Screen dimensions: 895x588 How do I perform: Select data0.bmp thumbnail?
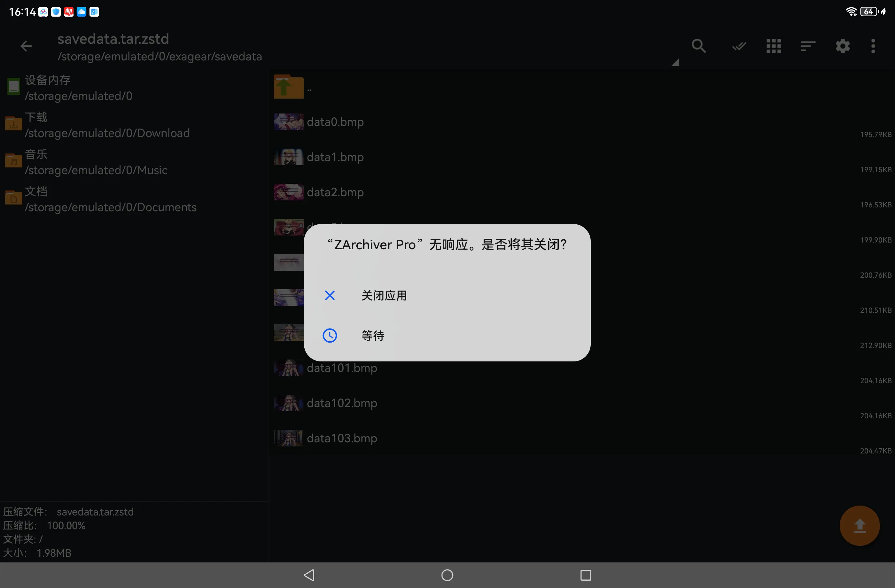288,122
